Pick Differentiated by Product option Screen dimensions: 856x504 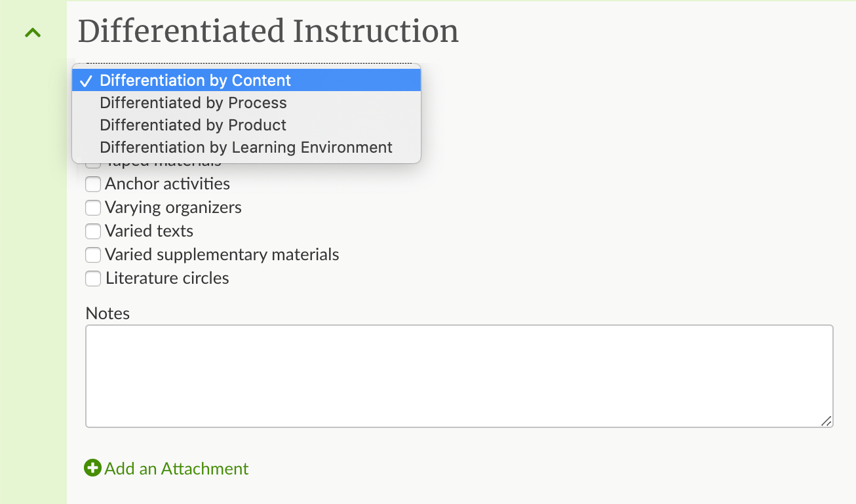246,125
